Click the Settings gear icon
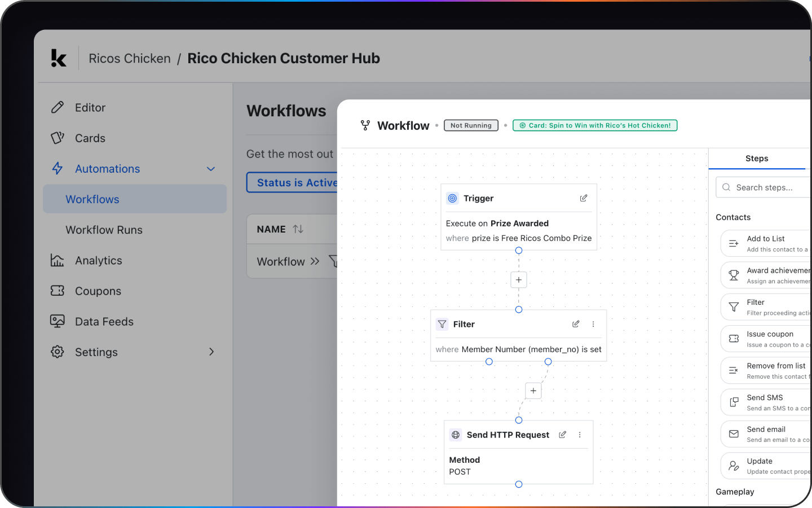The width and height of the screenshot is (812, 508). (x=58, y=352)
